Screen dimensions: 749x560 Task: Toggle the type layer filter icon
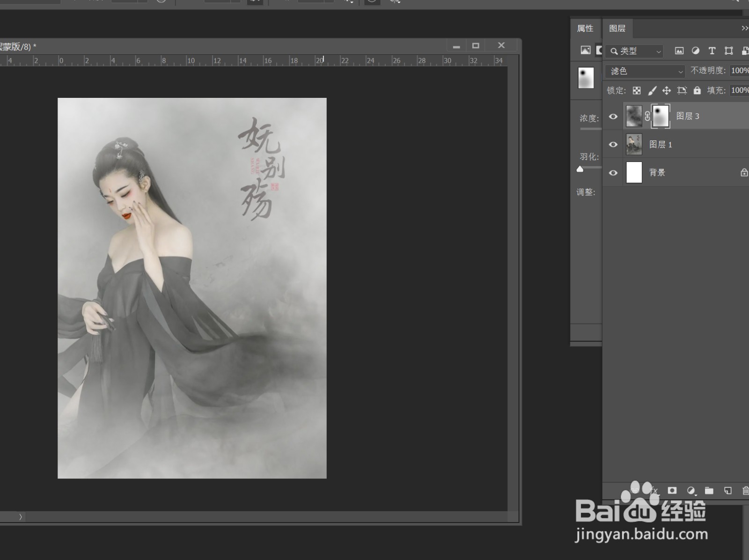[x=712, y=51]
